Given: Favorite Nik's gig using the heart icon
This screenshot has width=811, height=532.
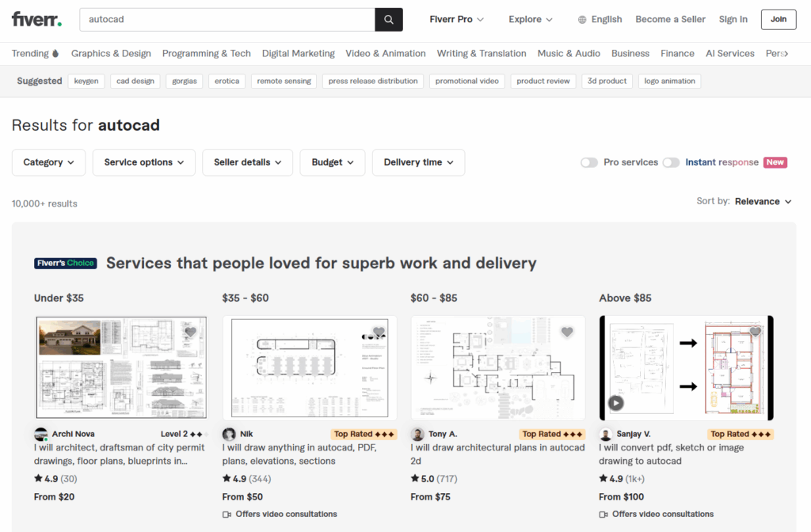Looking at the screenshot, I should pyautogui.click(x=379, y=332).
